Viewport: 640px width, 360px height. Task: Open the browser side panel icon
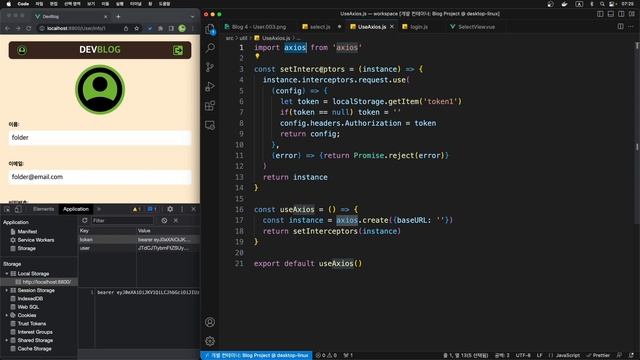(x=171, y=28)
